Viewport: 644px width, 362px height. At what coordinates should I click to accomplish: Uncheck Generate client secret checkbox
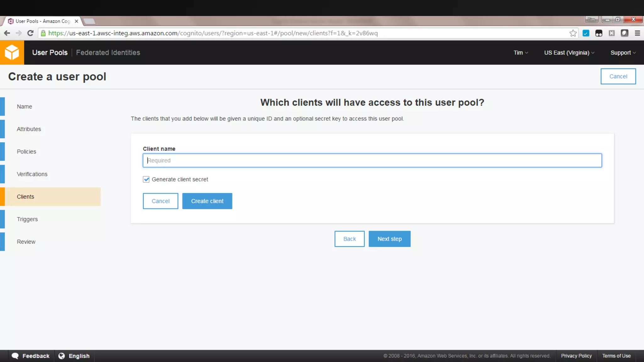tap(146, 179)
